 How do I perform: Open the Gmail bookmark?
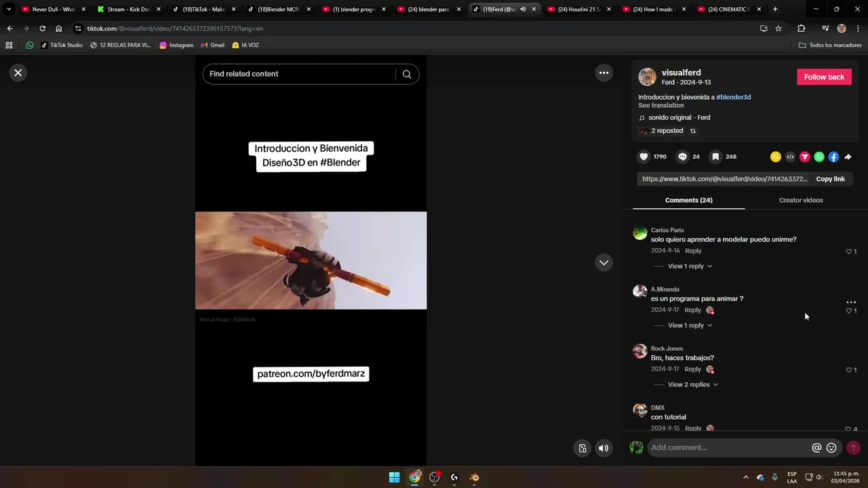tap(213, 45)
